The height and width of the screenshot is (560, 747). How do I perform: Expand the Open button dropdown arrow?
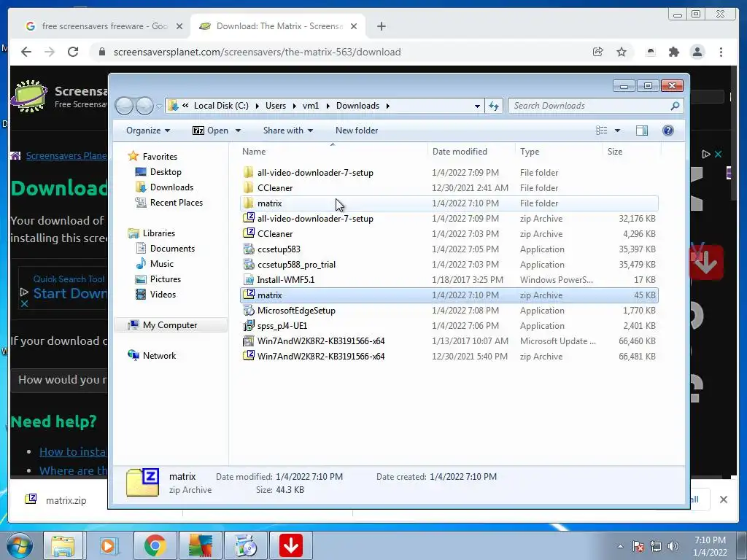[x=239, y=131]
